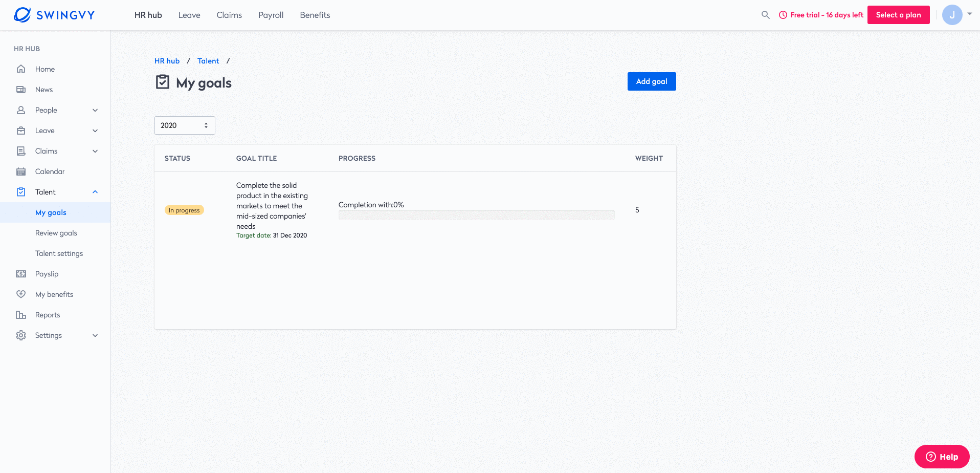Click the Home sidebar icon
This screenshot has width=980, height=473.
(x=21, y=69)
